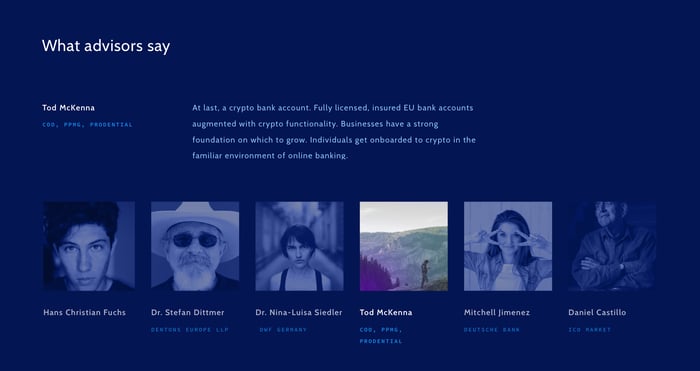Click the name Daniel Castillo
This screenshot has height=371, width=700.
tap(597, 313)
